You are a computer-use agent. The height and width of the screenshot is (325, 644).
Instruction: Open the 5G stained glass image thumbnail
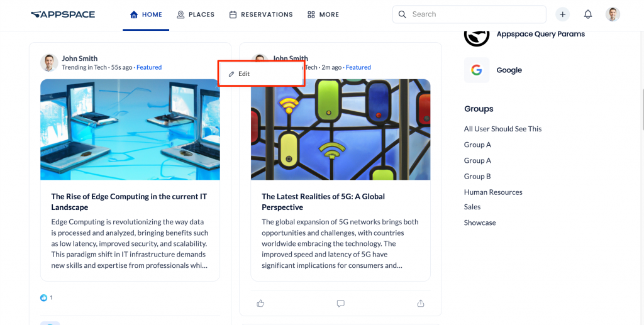point(340,129)
